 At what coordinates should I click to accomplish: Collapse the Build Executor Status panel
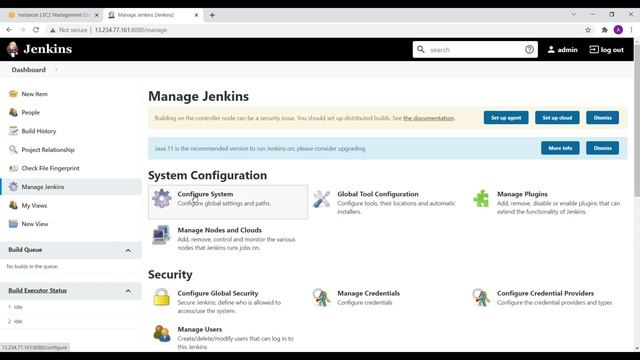(128, 291)
